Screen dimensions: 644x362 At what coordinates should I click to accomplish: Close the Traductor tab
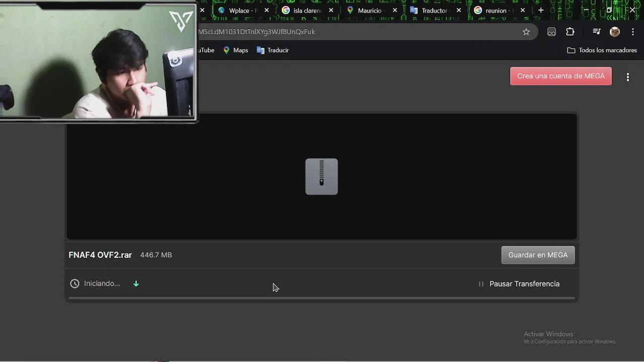[459, 10]
